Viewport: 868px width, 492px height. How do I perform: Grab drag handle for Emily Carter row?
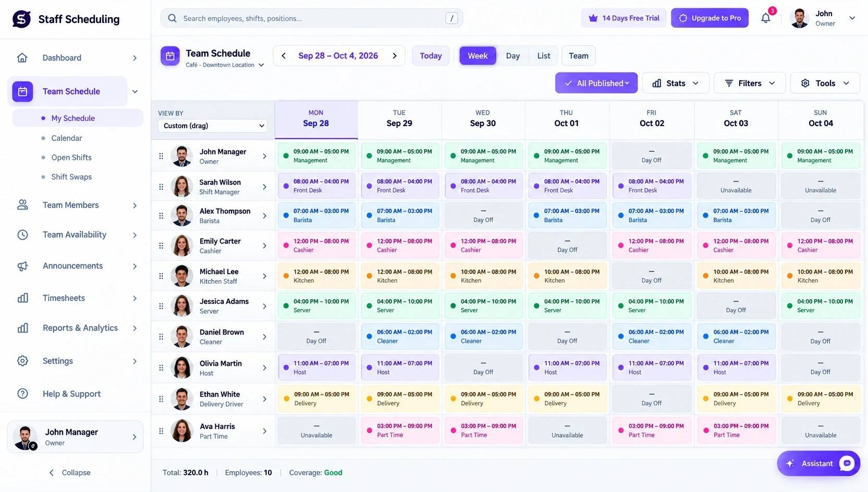161,245
